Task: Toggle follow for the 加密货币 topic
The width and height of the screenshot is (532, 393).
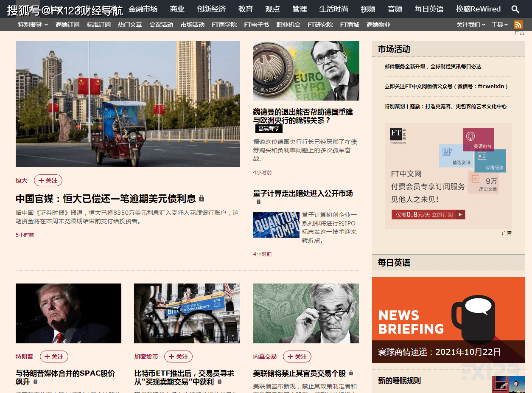Action: tap(178, 357)
